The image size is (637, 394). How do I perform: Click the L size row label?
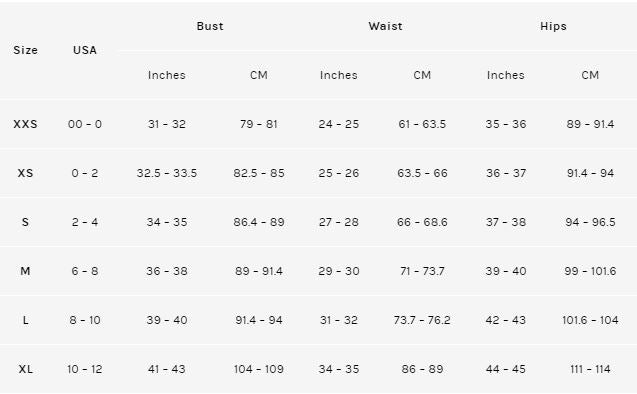pos(25,320)
